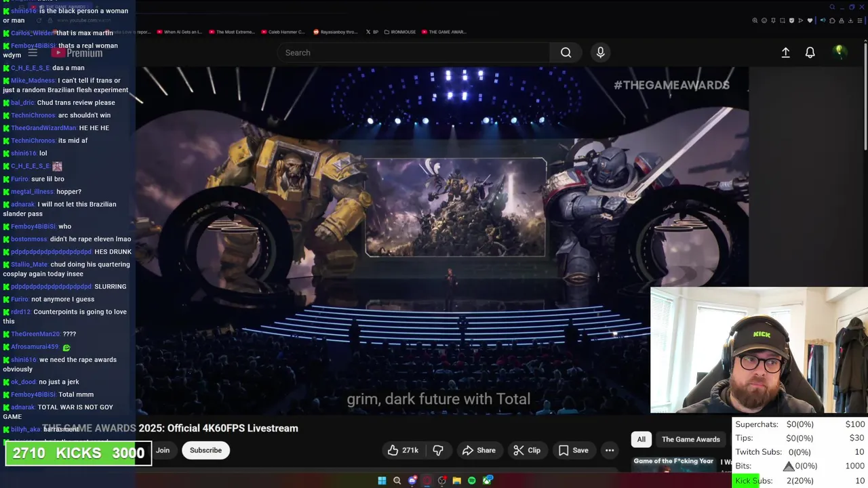
Task: Click the Game Awards video player
Action: coord(442,241)
